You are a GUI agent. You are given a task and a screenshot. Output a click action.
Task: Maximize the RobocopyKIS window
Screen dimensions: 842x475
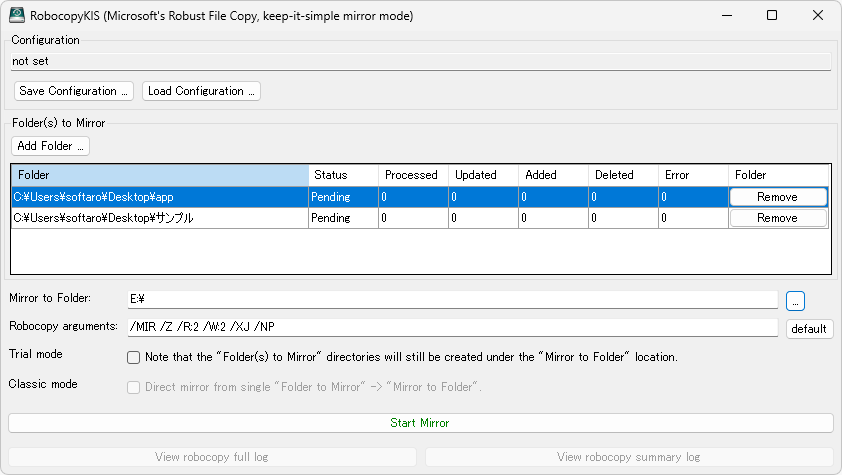click(771, 16)
